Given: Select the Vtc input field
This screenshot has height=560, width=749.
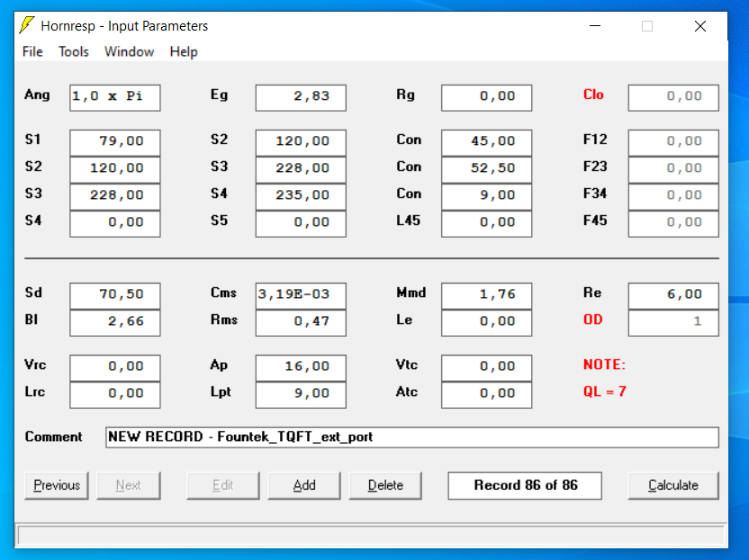Looking at the screenshot, I should (x=487, y=368).
